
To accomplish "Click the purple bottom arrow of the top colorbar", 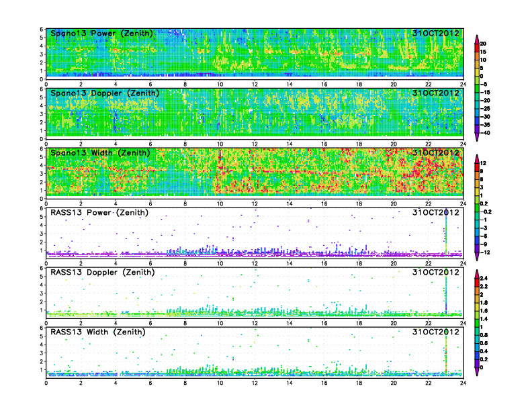I will pos(477,137).
